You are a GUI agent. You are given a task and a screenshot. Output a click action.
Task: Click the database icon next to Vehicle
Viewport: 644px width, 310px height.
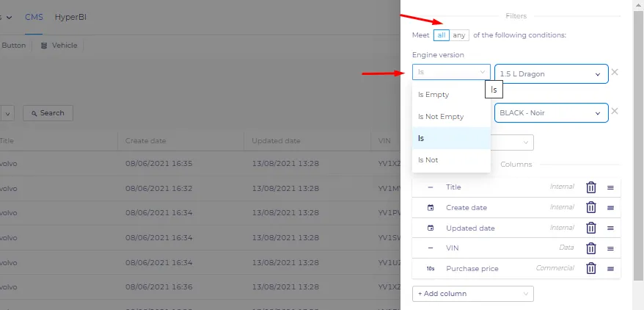click(x=44, y=46)
